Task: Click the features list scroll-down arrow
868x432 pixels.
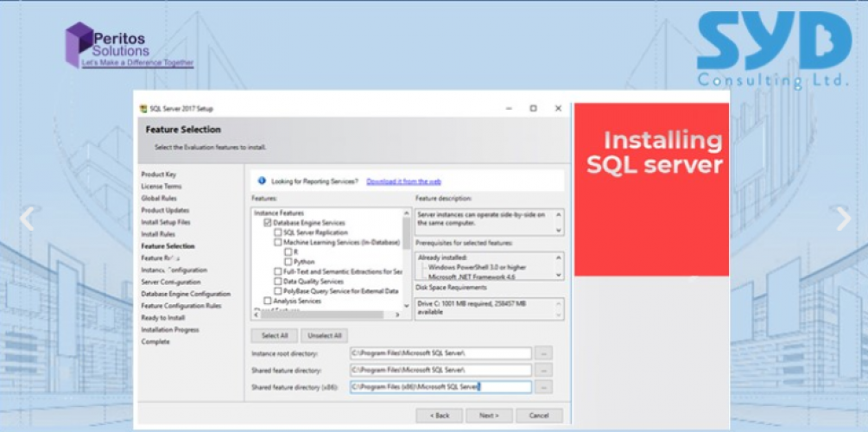Action: pos(407,305)
